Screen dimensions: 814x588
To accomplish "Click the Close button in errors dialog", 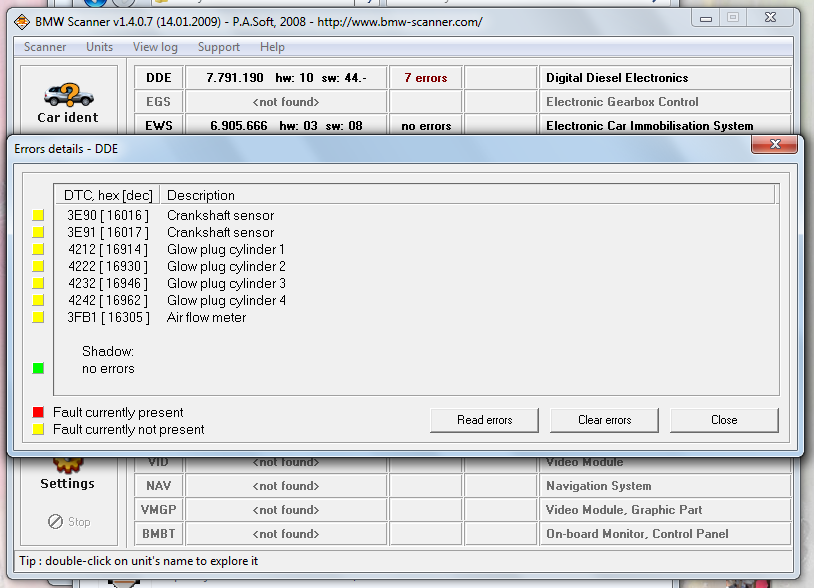I will tap(724, 420).
